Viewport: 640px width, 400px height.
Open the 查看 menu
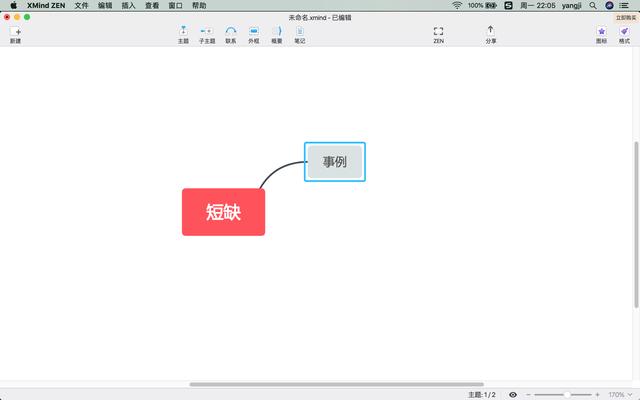point(152,5)
